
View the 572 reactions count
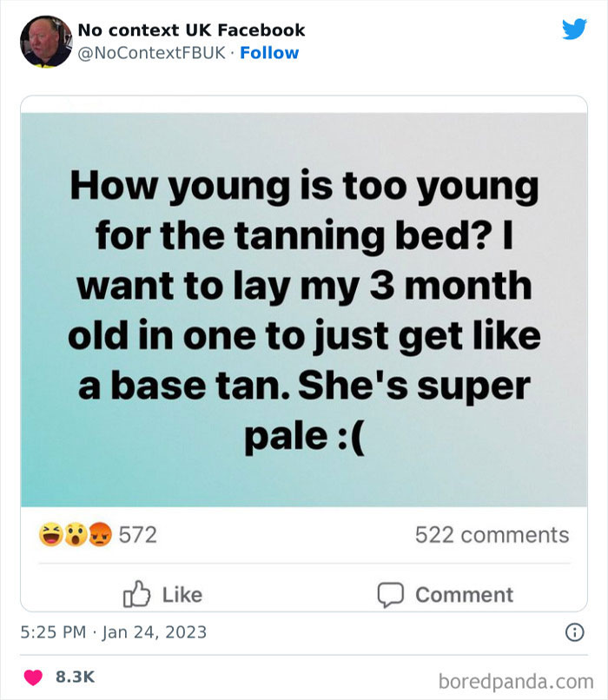pyautogui.click(x=137, y=535)
